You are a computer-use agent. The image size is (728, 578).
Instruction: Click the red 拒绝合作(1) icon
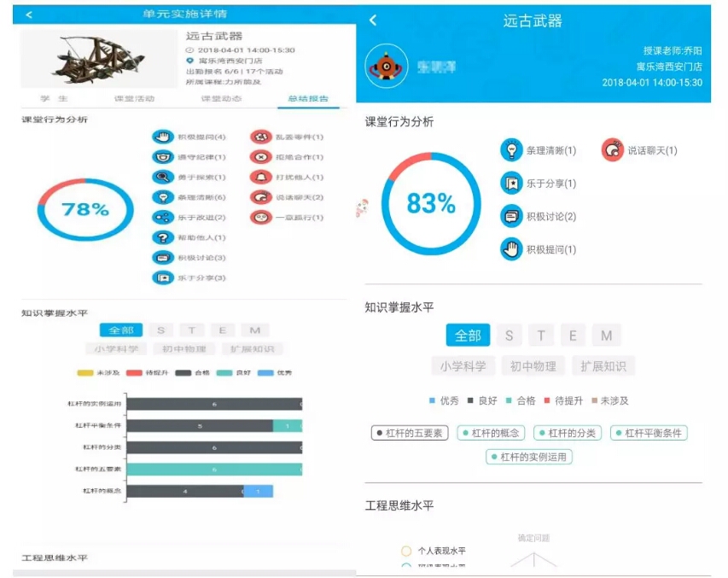click(x=261, y=157)
